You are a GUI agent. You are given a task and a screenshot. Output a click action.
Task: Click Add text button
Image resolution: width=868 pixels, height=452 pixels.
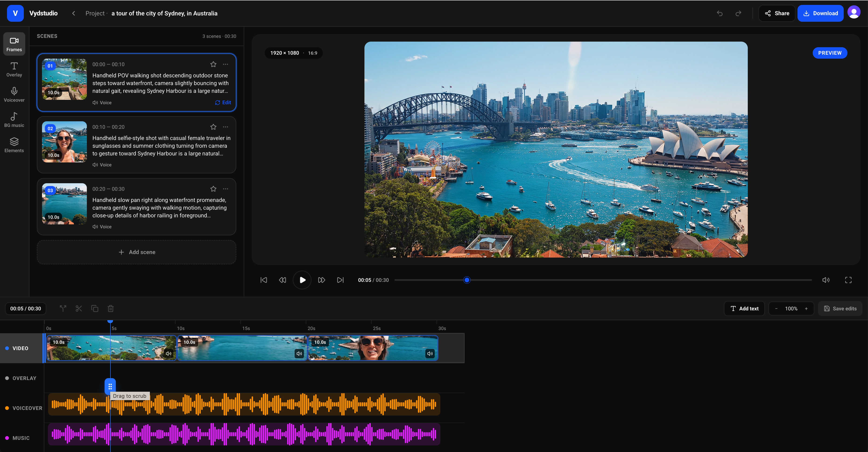coord(744,309)
